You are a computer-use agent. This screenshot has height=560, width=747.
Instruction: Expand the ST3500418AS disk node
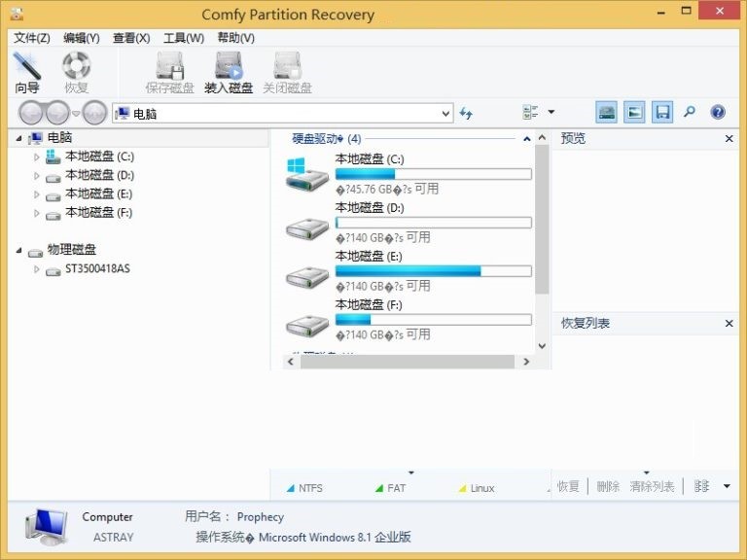pos(37,269)
